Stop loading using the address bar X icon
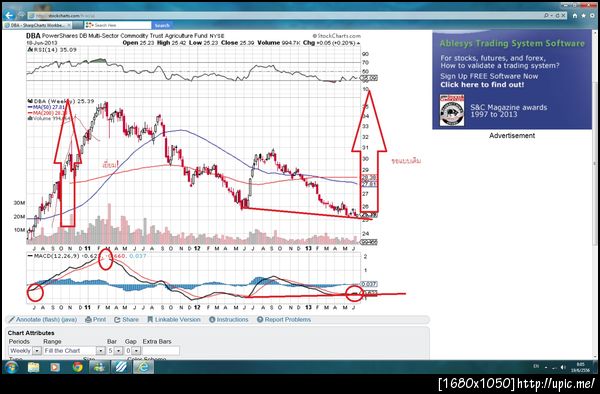 pyautogui.click(x=563, y=16)
